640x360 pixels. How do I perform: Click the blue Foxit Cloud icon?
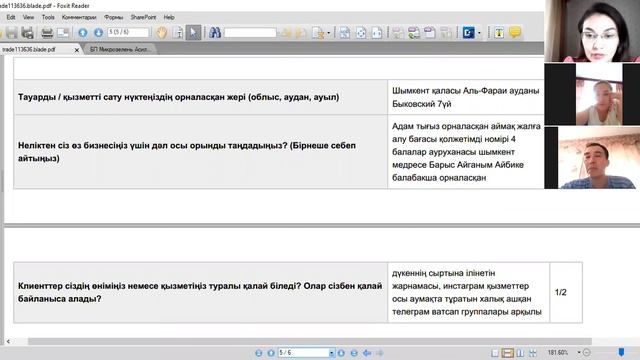[x=468, y=33]
